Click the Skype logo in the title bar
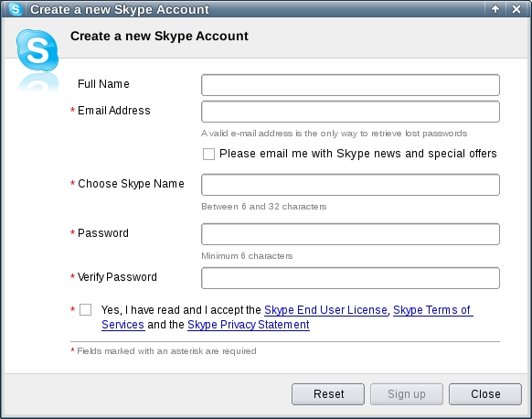The height and width of the screenshot is (419, 532). click(x=16, y=9)
